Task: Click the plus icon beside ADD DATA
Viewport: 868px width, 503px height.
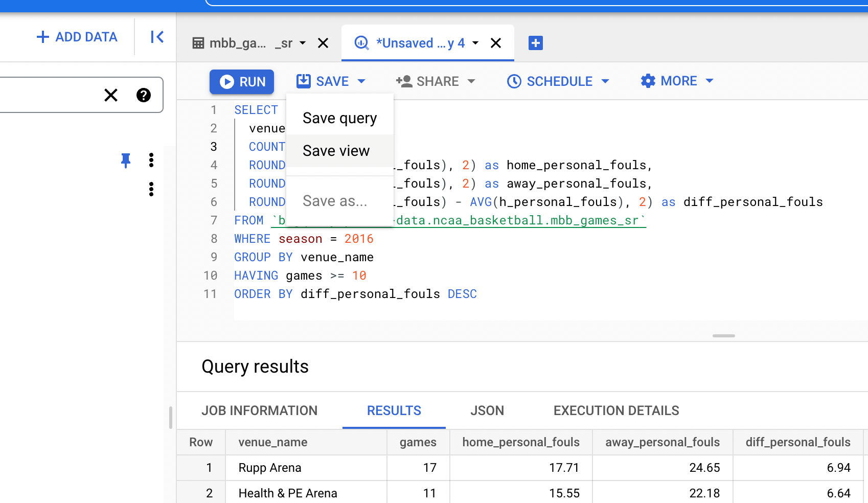Action: (43, 37)
